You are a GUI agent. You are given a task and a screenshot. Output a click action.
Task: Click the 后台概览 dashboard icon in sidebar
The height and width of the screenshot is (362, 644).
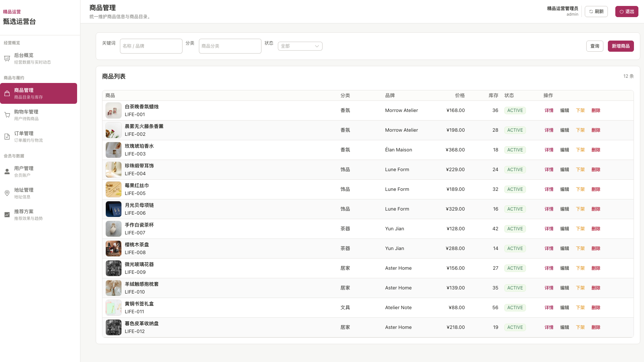(x=7, y=58)
